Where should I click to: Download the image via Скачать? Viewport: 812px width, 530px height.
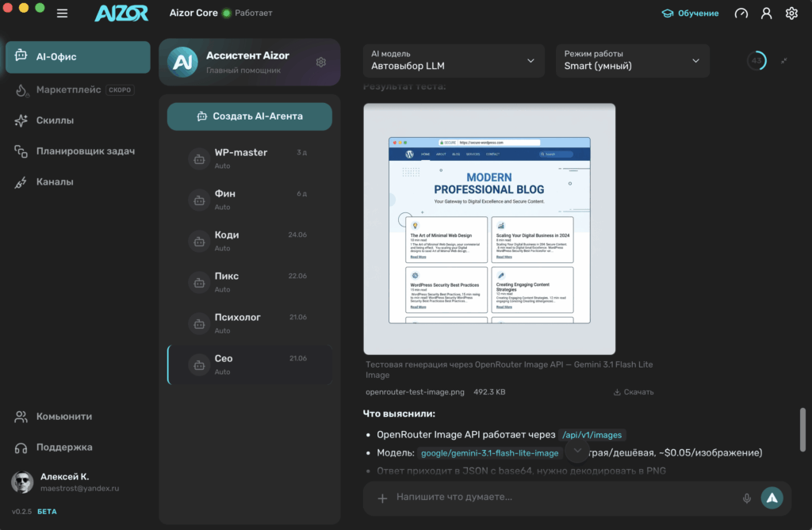click(x=634, y=392)
